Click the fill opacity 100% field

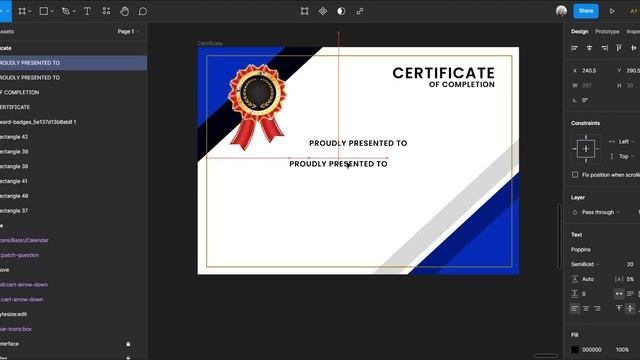pyautogui.click(x=622, y=350)
